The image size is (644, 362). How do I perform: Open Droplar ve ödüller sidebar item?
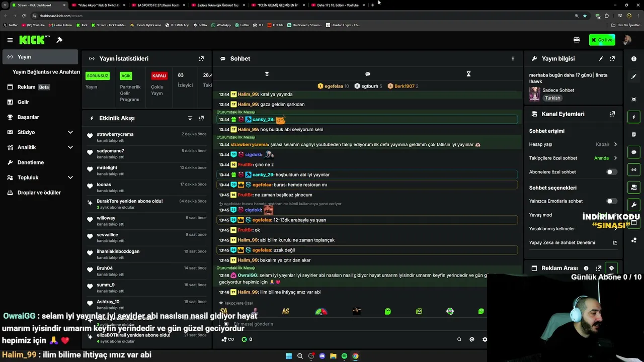(40, 193)
